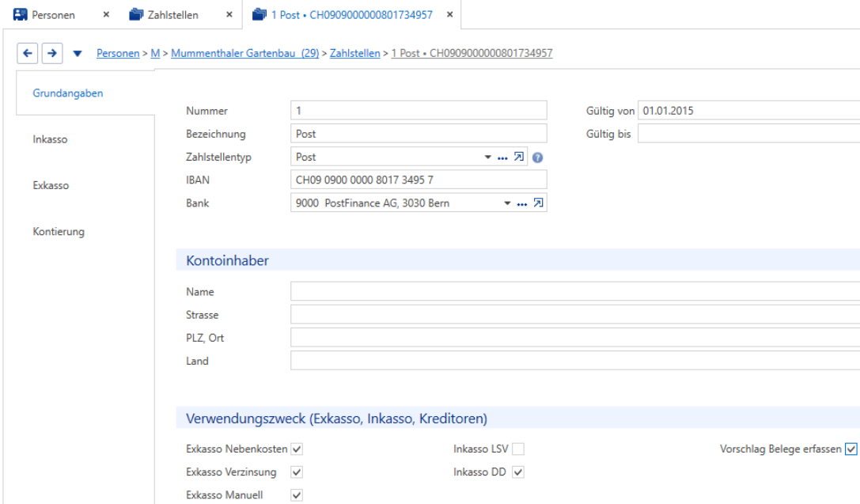Click the Personen tab icon

click(x=21, y=15)
